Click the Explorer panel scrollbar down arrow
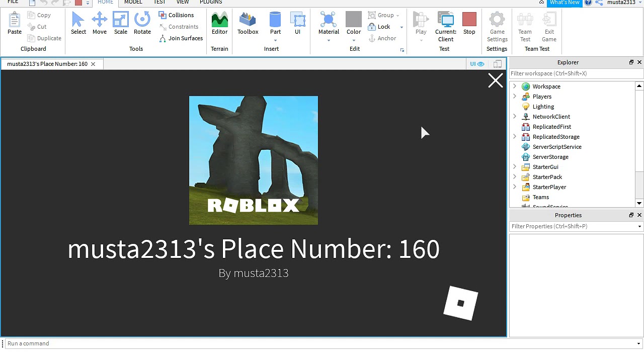644x362 pixels. click(x=639, y=203)
